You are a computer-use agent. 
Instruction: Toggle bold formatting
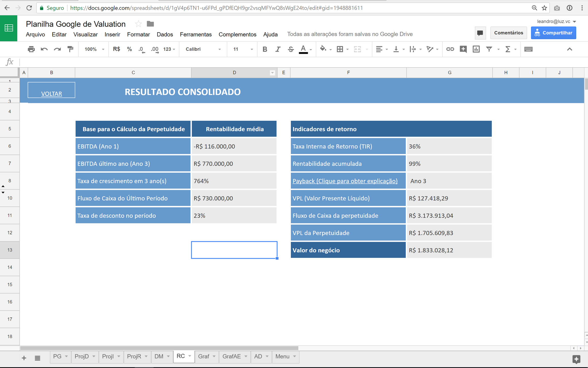tap(265, 49)
